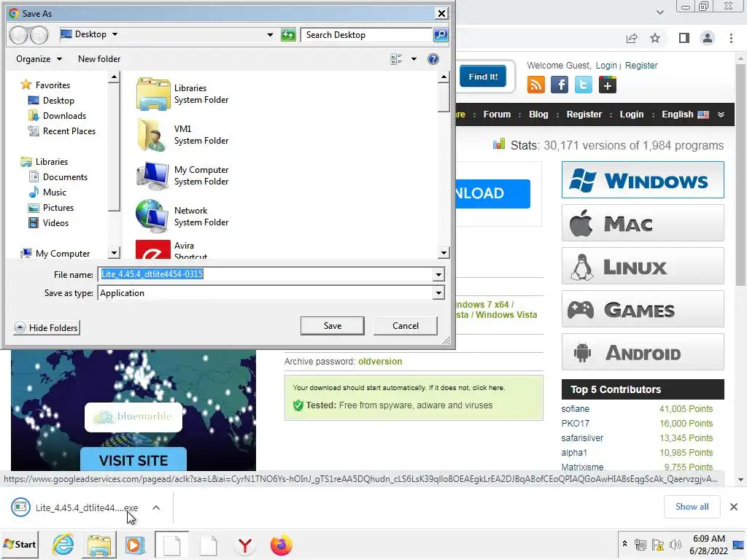747x560 pixels.
Task: Click the Back arrow in Save As dialog
Action: (x=18, y=35)
